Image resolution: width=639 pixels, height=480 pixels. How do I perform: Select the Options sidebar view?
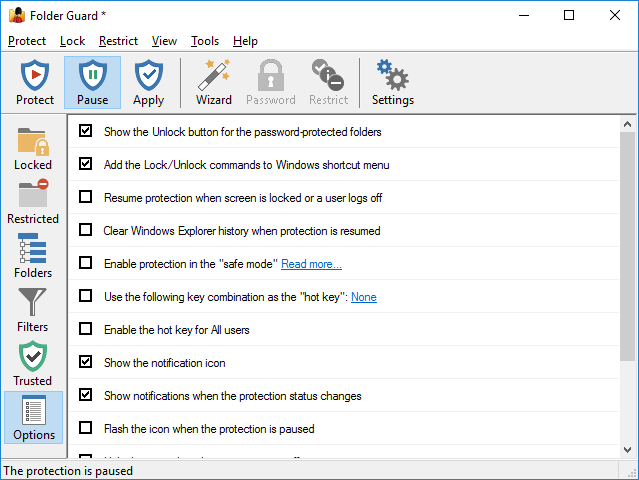(34, 418)
